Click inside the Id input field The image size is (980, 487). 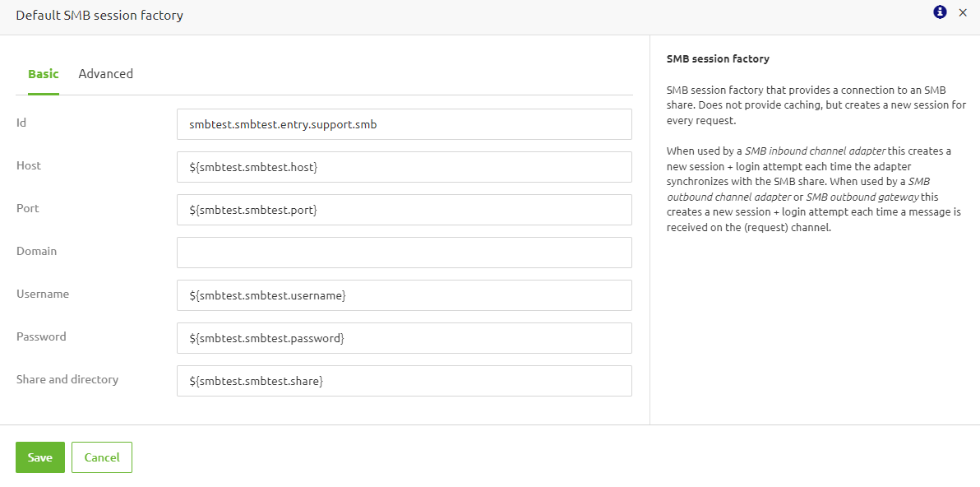(404, 123)
